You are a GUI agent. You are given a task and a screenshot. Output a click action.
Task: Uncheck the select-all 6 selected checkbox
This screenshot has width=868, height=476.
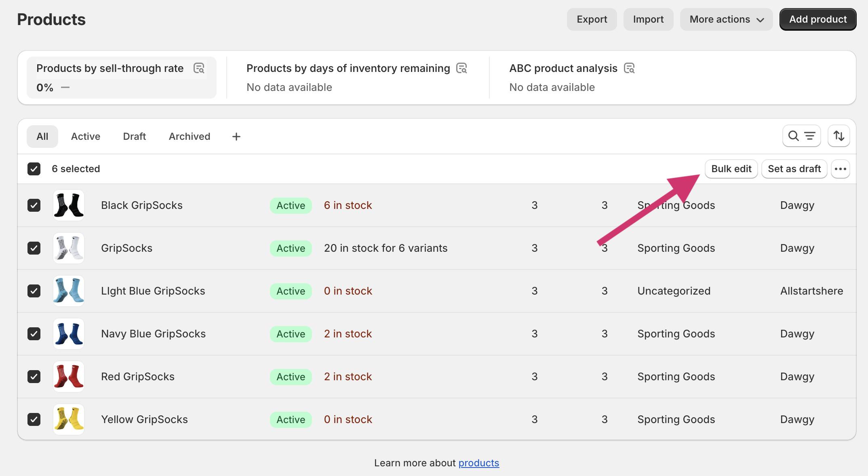[34, 169]
